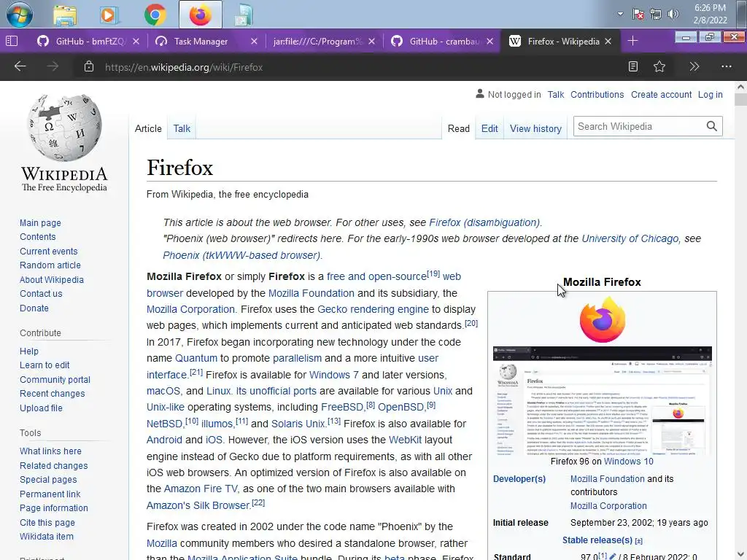
Task: Go forward with the forward arrow
Action: coord(53,66)
